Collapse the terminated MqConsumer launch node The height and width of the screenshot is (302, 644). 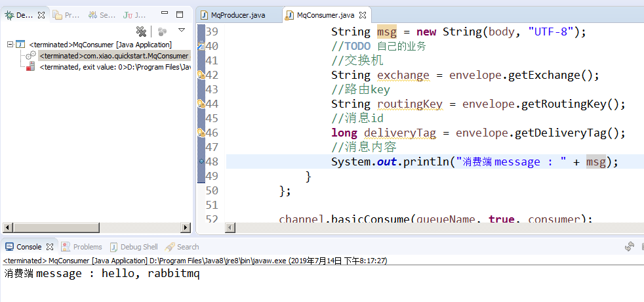coord(10,44)
